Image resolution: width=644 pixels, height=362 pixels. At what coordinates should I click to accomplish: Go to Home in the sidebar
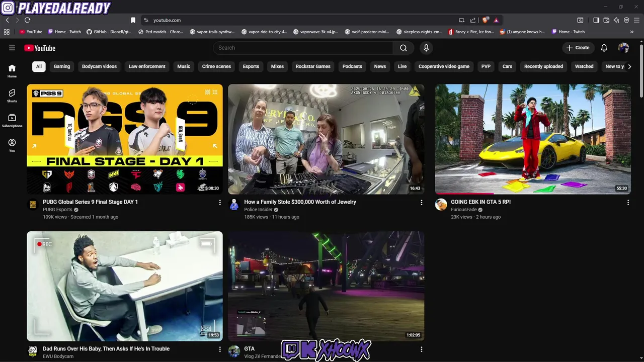point(12,71)
